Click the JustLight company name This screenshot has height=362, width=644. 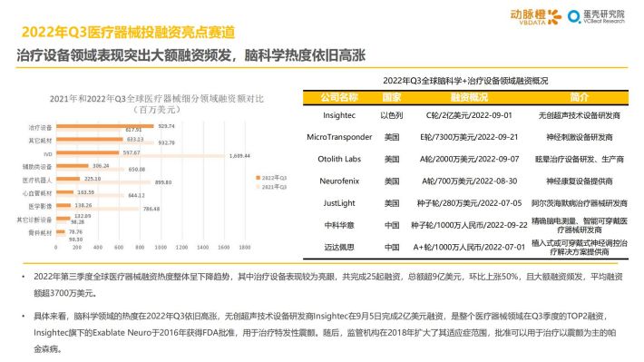pos(339,203)
